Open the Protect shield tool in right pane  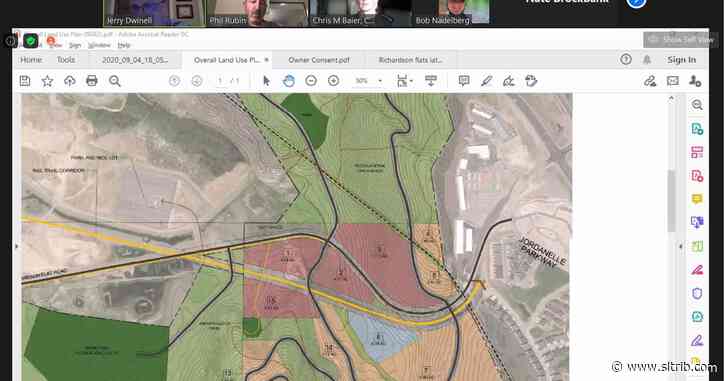[x=697, y=293]
